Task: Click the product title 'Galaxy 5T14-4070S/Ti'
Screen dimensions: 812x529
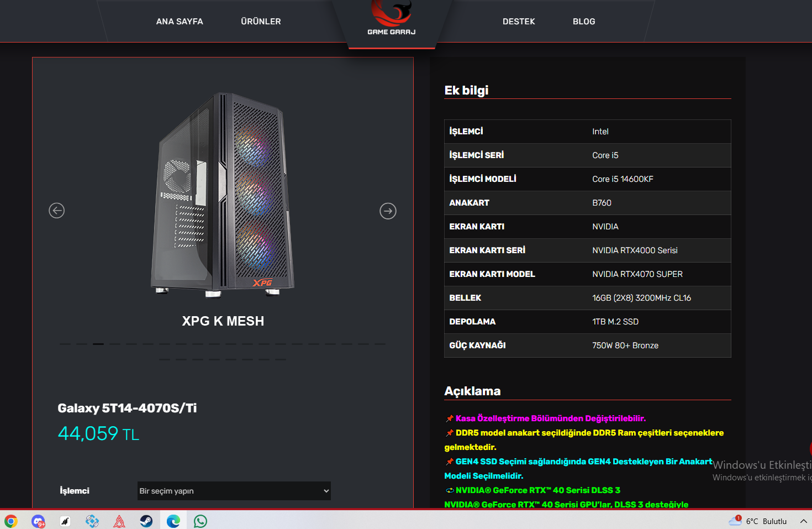Action: (127, 408)
